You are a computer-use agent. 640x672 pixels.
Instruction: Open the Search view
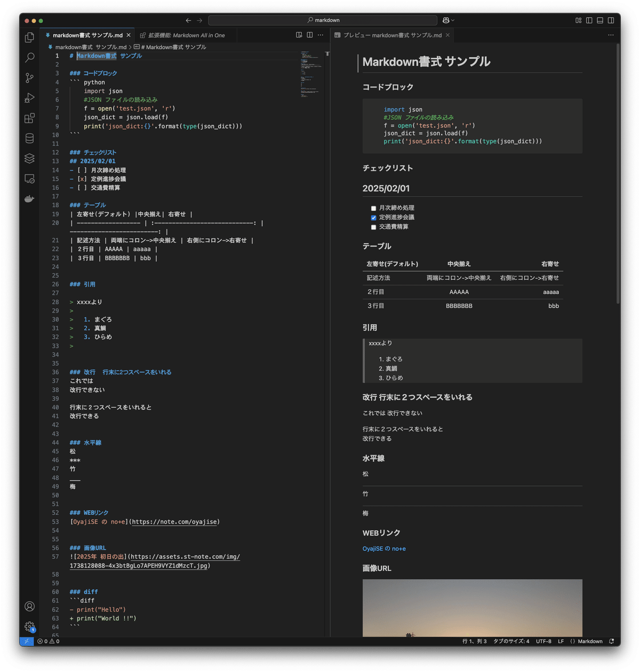click(x=29, y=58)
